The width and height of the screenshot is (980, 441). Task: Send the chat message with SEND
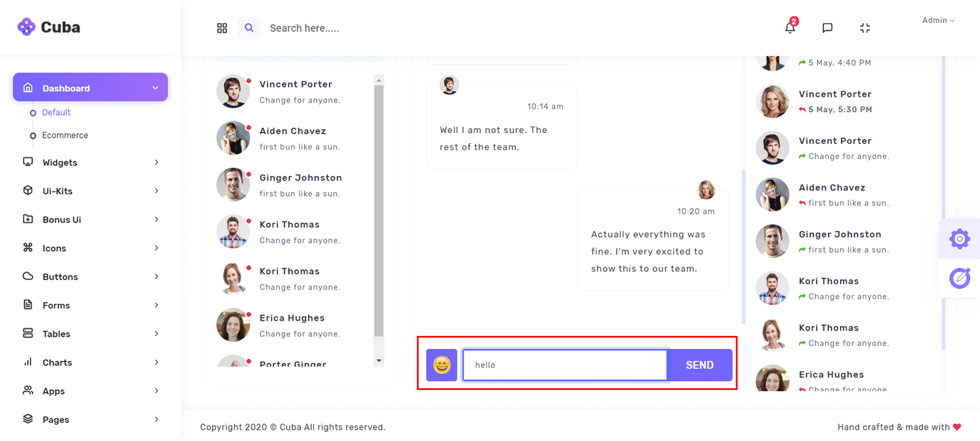pos(699,365)
